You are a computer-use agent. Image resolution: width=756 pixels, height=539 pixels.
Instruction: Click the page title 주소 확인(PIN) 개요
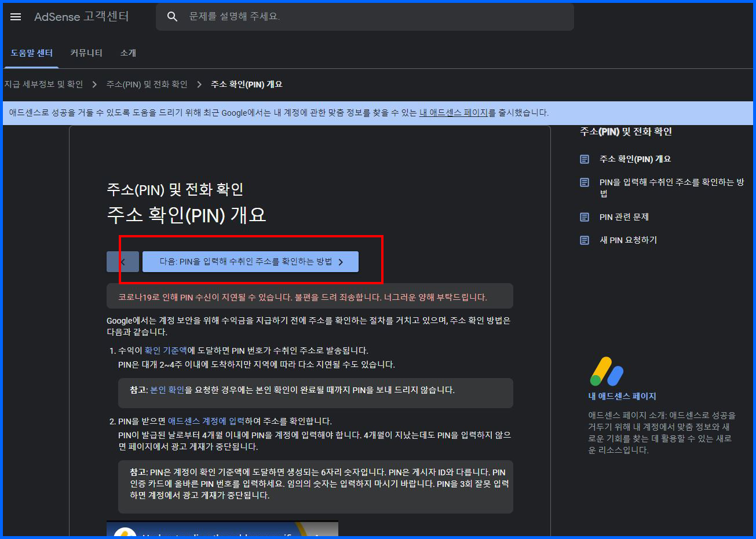click(187, 215)
